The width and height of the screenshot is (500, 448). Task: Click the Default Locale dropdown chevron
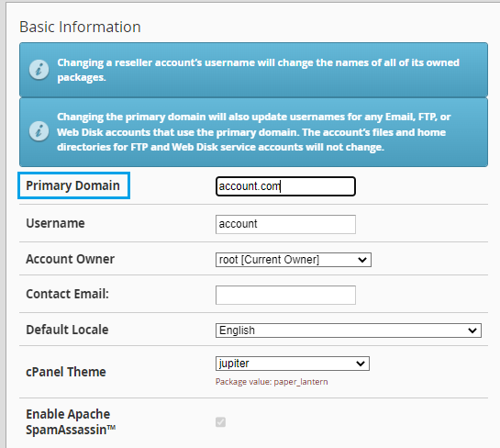[472, 330]
